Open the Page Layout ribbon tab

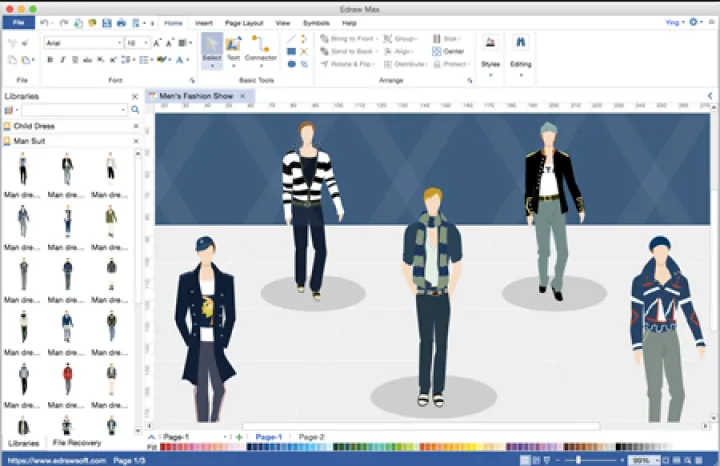point(244,22)
